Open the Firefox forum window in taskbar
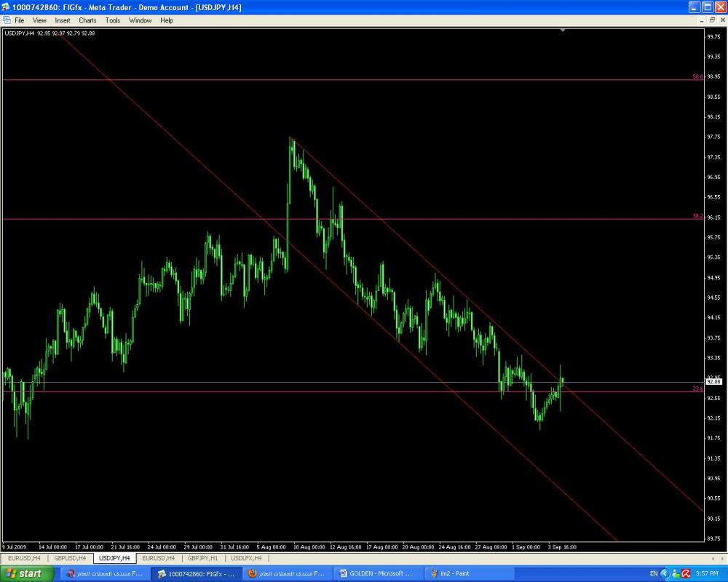This screenshot has width=728, height=582. coord(286,574)
